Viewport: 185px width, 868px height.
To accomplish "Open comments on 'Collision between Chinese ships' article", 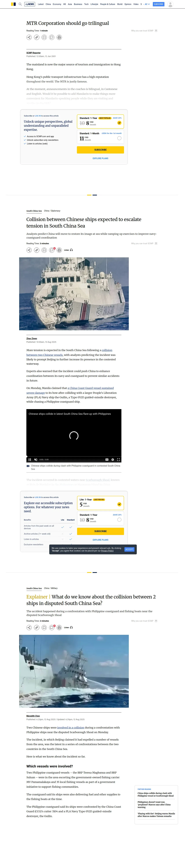I will pos(52,250).
